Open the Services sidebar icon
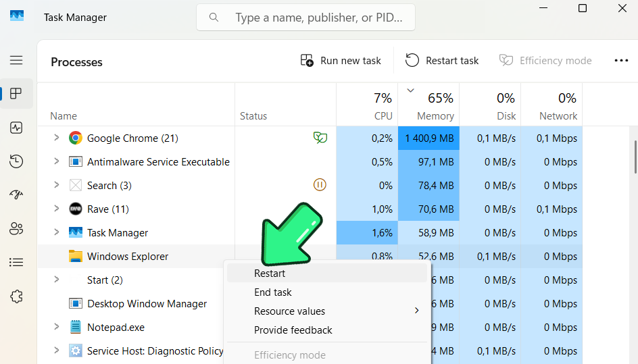638x364 pixels. pos(16,296)
